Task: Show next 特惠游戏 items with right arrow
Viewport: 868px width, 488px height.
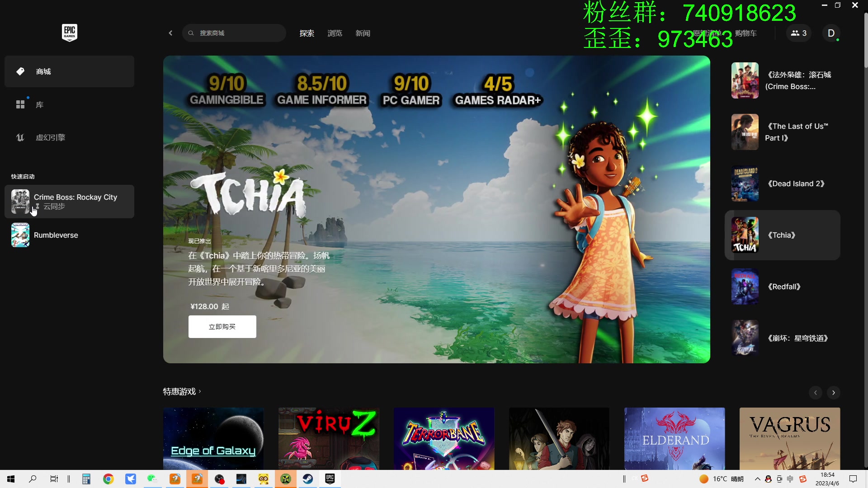Action: (x=834, y=392)
